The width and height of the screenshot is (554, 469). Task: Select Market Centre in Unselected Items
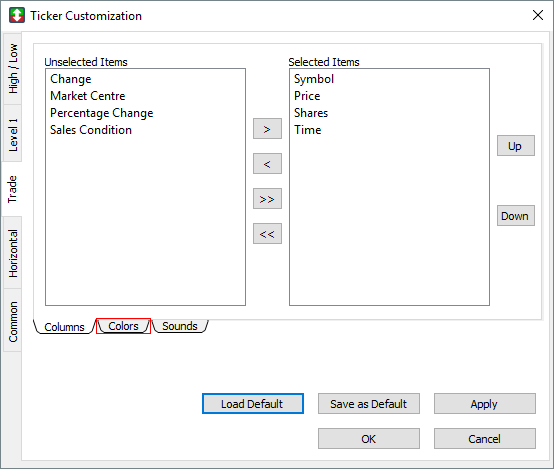click(88, 96)
